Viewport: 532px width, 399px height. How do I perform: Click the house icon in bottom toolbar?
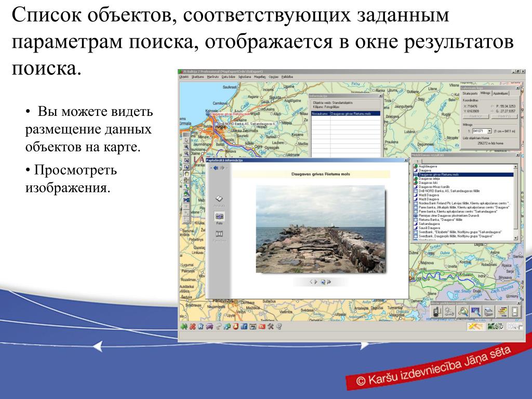pyautogui.click(x=201, y=326)
